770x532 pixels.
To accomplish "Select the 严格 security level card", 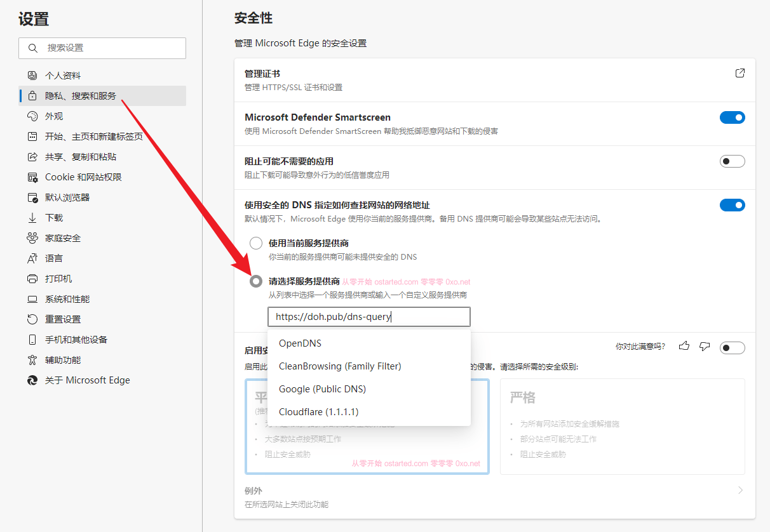I will click(622, 427).
